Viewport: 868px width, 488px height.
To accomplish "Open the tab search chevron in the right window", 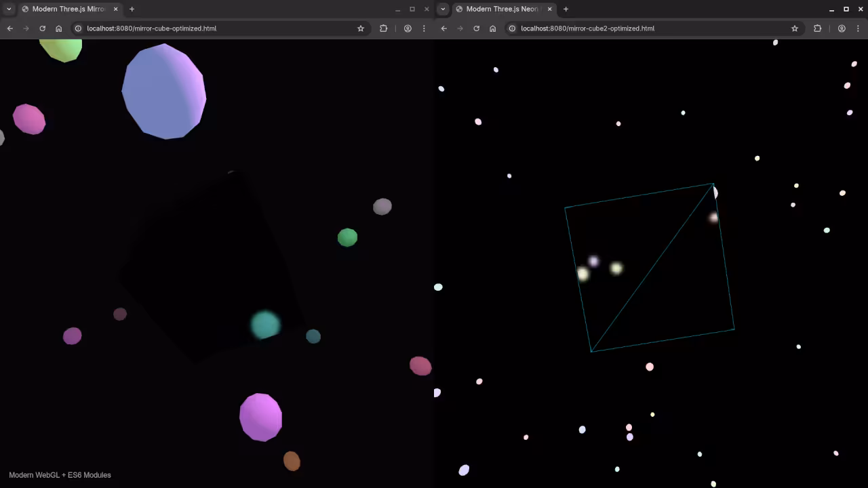I will pos(443,9).
